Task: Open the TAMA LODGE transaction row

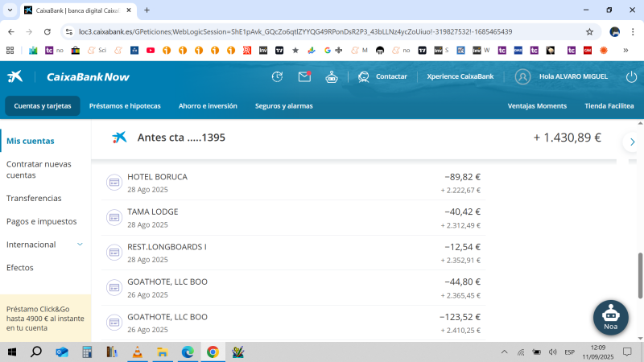Action: 294,218
